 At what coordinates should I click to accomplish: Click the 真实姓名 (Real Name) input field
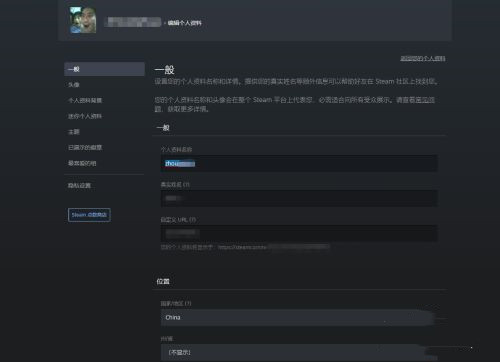pyautogui.click(x=299, y=198)
